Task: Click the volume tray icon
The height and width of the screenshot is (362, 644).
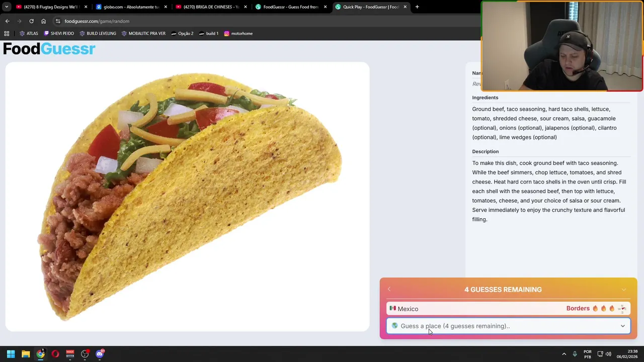Action: pyautogui.click(x=608, y=354)
